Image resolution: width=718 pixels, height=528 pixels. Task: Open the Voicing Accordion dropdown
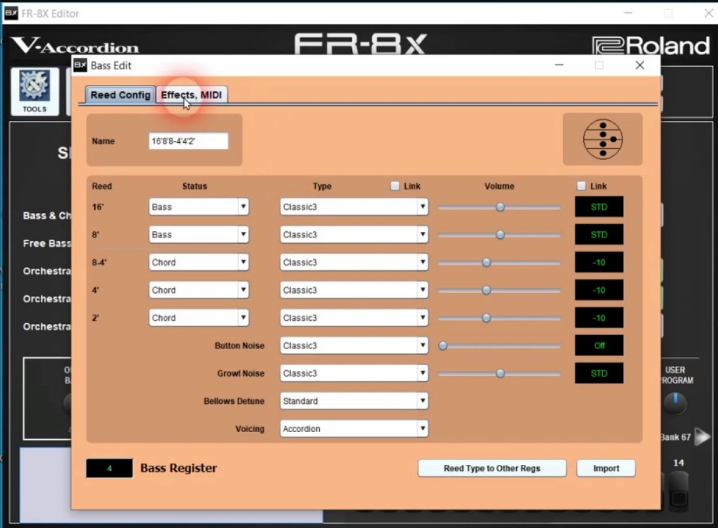353,429
